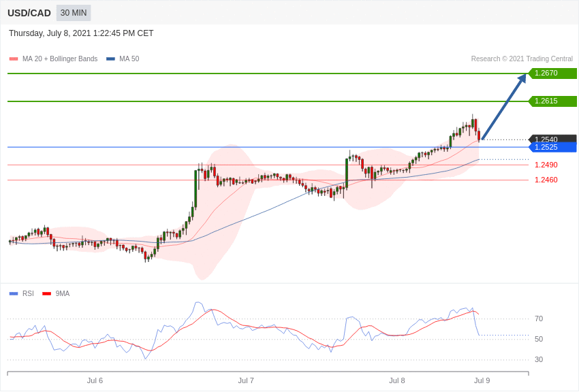Click the Jul 9 date axis label
Screen dimensions: 579x392
[482, 380]
